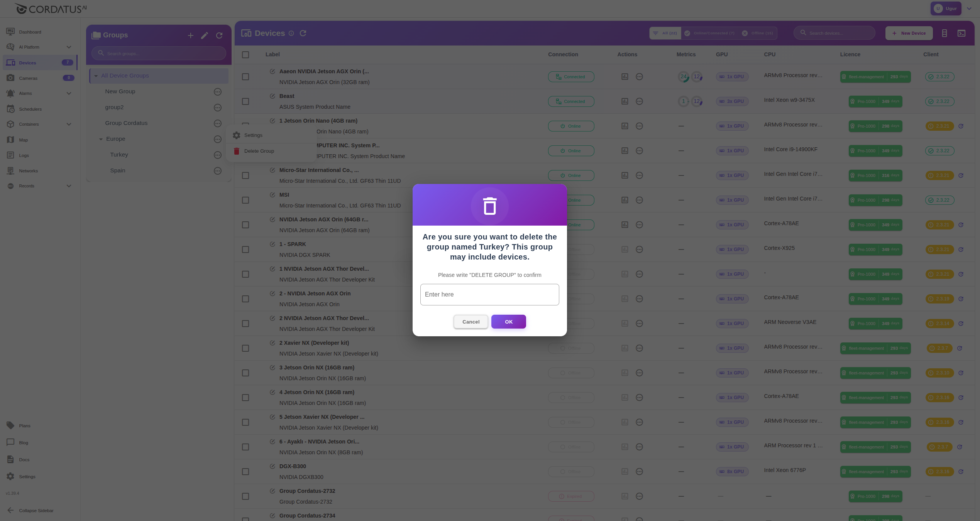Filter by Offline (15) devices
The image size is (980, 521).
[757, 33]
